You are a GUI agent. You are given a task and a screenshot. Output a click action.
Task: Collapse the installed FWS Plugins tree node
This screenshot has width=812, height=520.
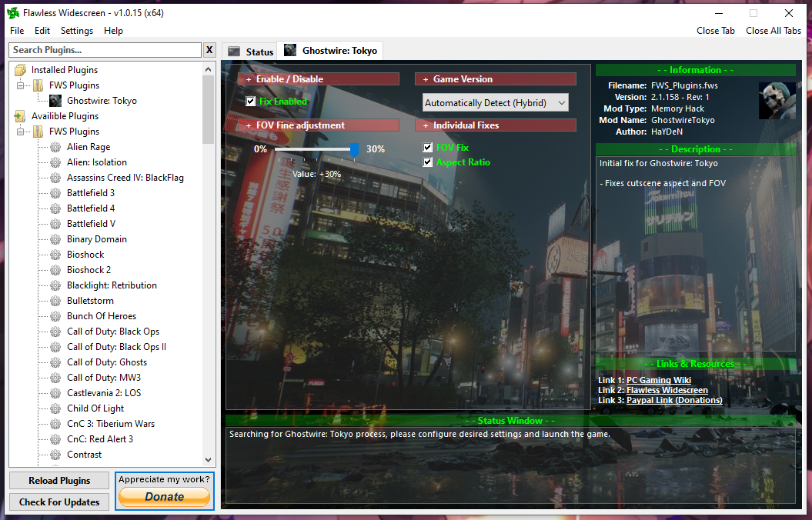(20, 85)
